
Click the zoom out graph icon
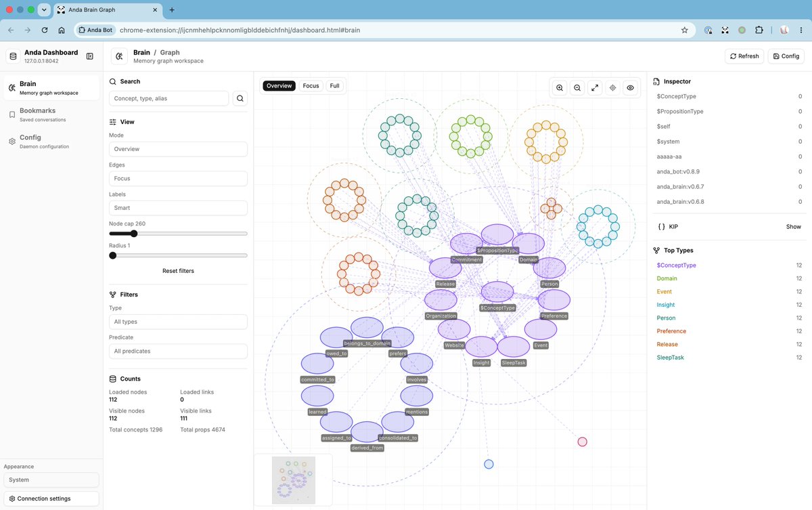(x=577, y=87)
